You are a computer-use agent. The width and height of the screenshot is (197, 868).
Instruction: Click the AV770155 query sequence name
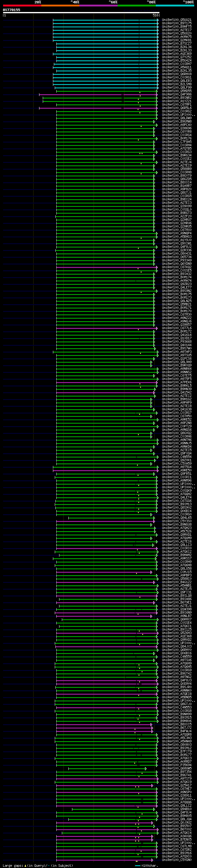(x=11, y=10)
